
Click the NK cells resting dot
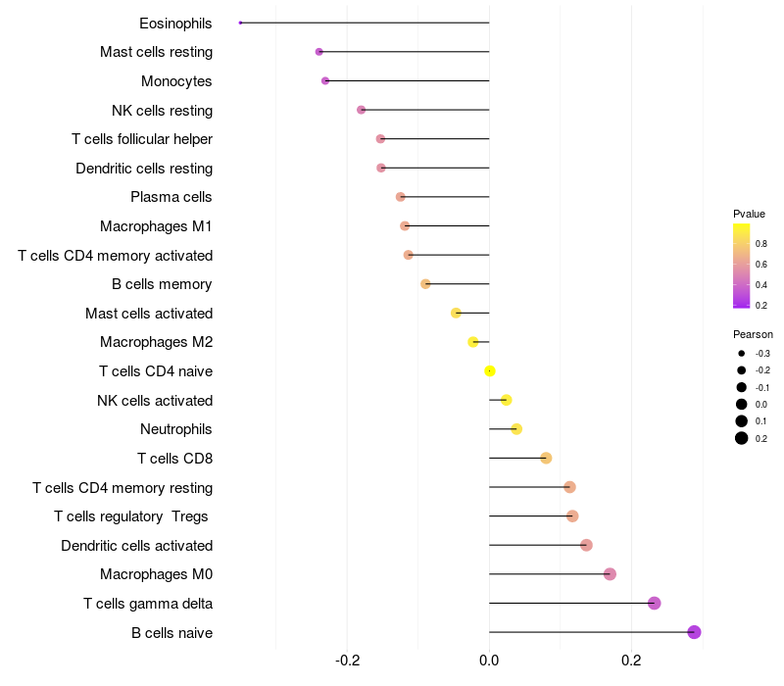[361, 110]
